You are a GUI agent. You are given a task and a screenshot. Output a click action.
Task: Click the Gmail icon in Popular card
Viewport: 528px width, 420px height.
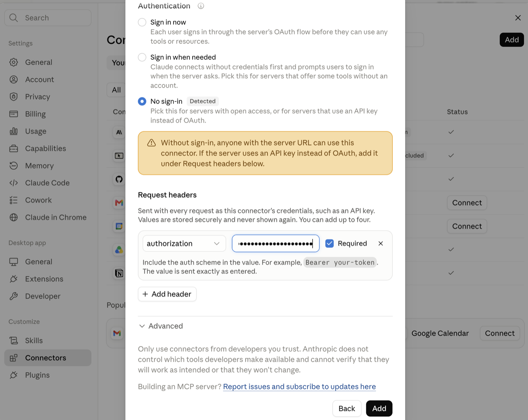(117, 333)
